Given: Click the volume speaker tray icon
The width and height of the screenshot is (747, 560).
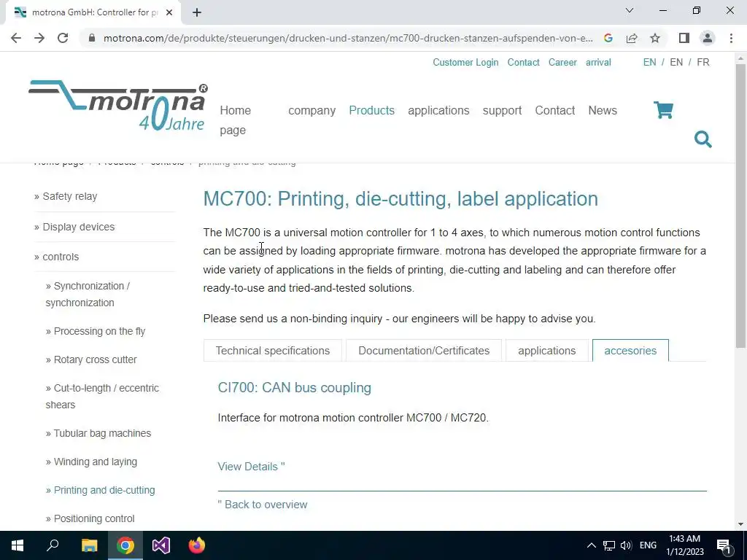Looking at the screenshot, I should pos(626,545).
